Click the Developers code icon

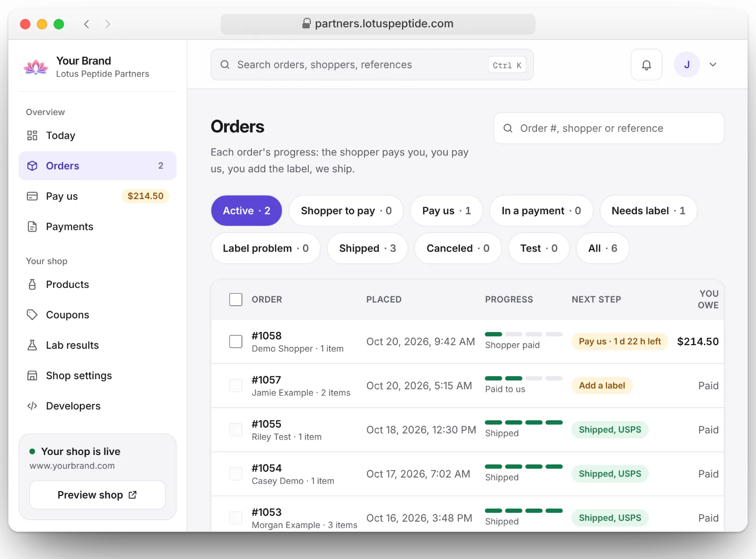click(x=32, y=406)
